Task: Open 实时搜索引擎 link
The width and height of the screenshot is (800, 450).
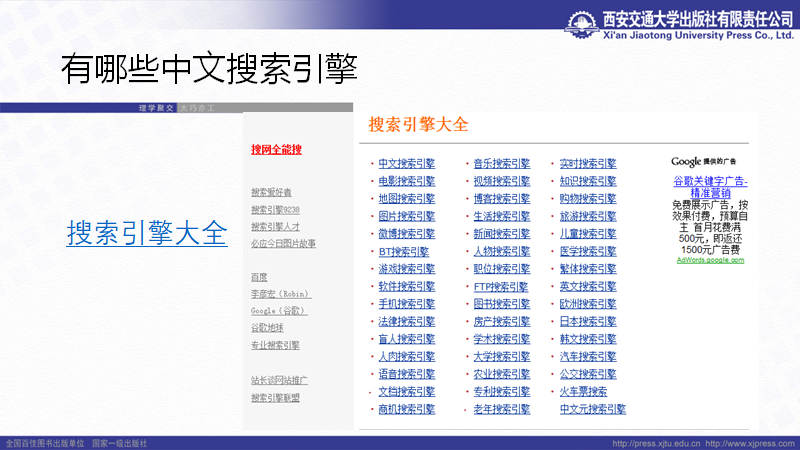Action: [588, 164]
